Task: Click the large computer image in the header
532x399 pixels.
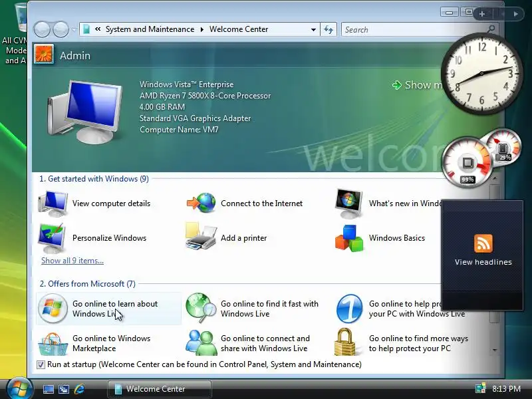Action: pyautogui.click(x=85, y=112)
